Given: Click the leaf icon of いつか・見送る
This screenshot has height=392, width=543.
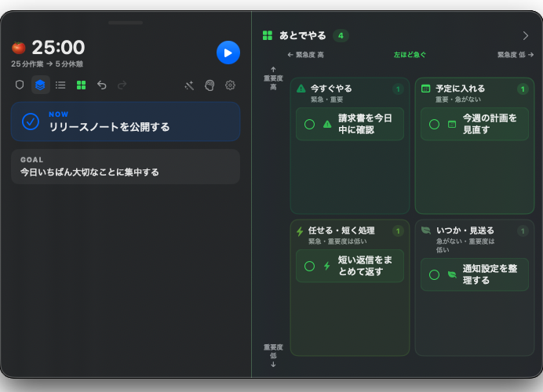Looking at the screenshot, I should [425, 230].
